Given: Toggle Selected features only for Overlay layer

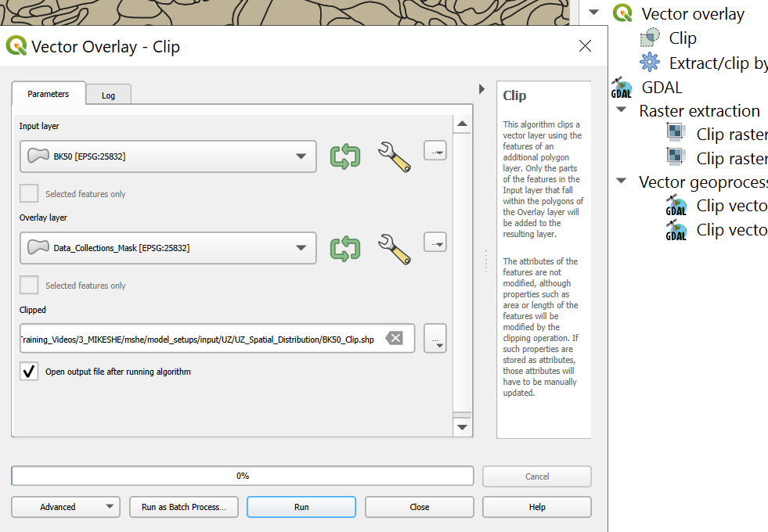Looking at the screenshot, I should 29,285.
